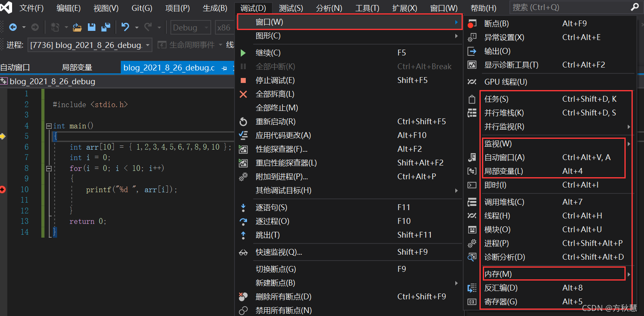Collapse the for loop code block
This screenshot has width=644, height=316.
click(49, 168)
